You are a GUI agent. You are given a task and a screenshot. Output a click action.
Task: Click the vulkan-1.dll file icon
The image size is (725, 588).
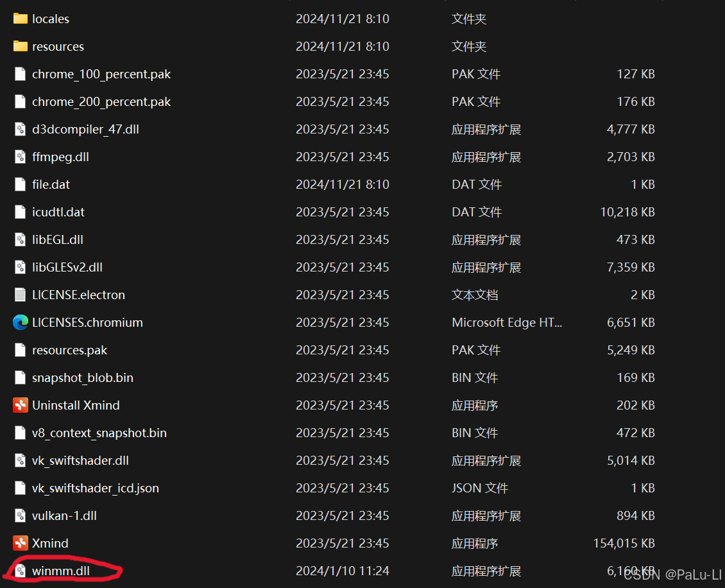(x=21, y=515)
